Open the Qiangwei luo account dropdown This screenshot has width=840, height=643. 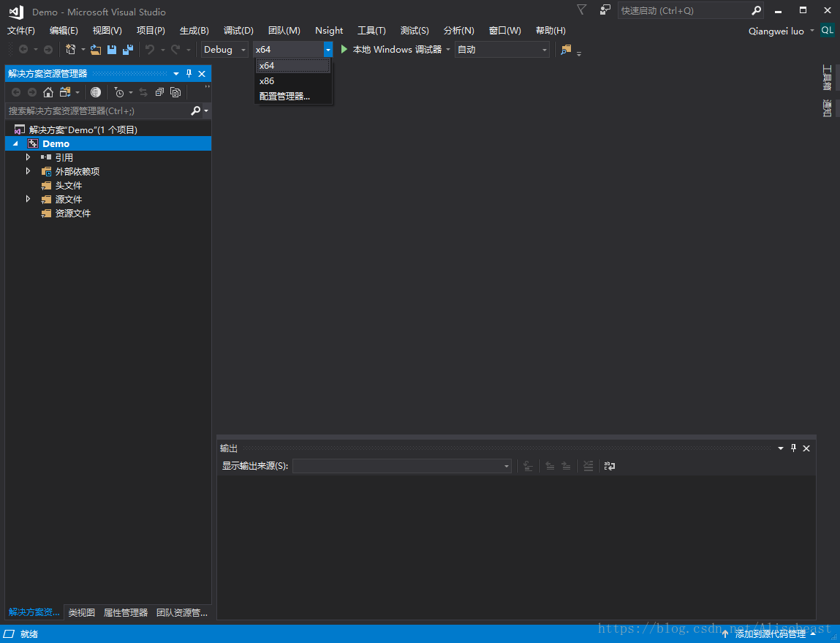781,31
